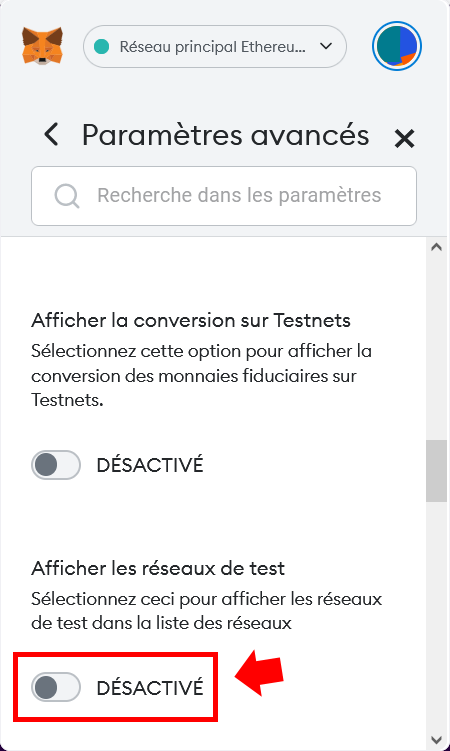Click the scrollbar up arrow
The image size is (450, 751).
coord(436,248)
